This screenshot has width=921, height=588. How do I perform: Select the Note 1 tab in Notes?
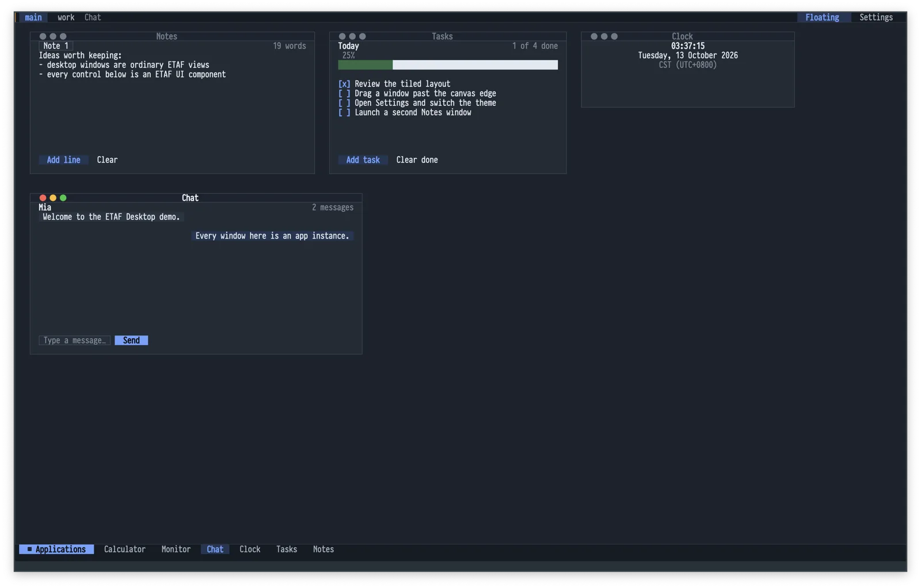tap(56, 46)
